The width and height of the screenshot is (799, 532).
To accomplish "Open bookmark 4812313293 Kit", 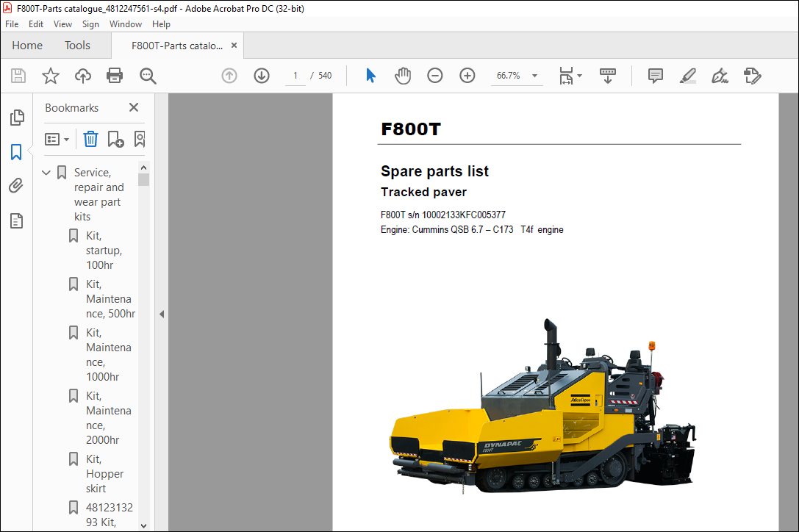I will click(x=108, y=514).
